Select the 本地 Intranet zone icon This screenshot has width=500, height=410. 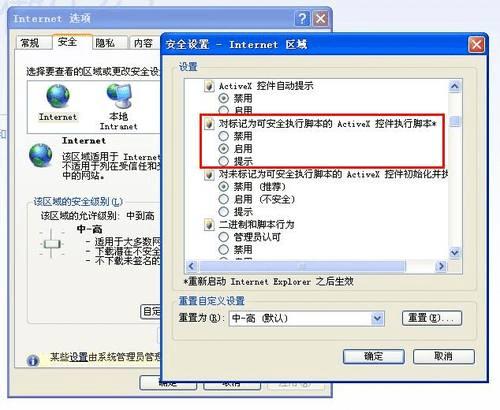[x=119, y=96]
